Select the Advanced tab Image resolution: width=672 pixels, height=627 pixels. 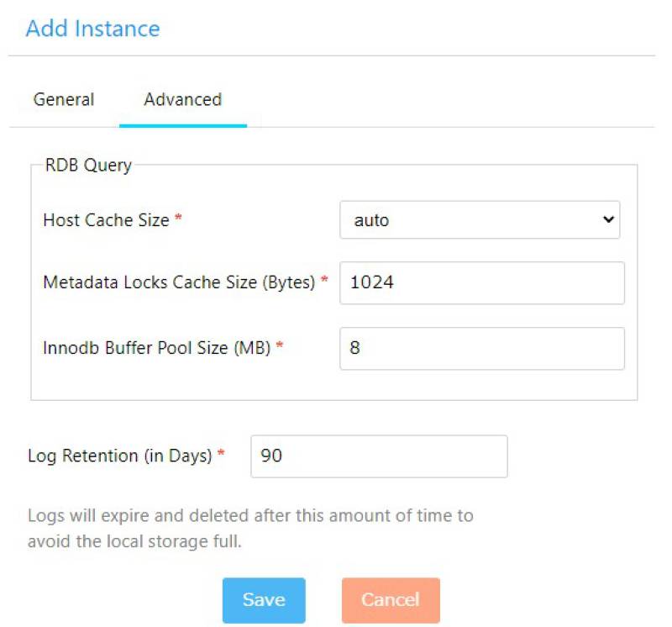coord(182,99)
